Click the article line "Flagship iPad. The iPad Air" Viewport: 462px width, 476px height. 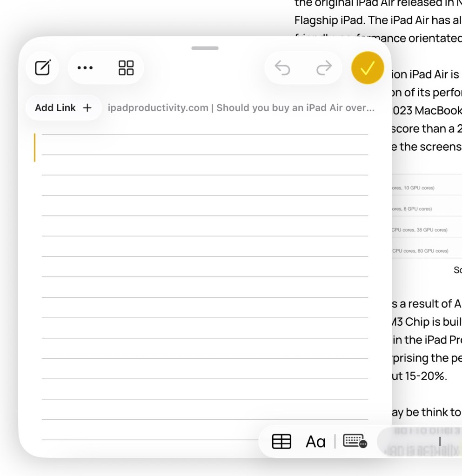coord(378,20)
